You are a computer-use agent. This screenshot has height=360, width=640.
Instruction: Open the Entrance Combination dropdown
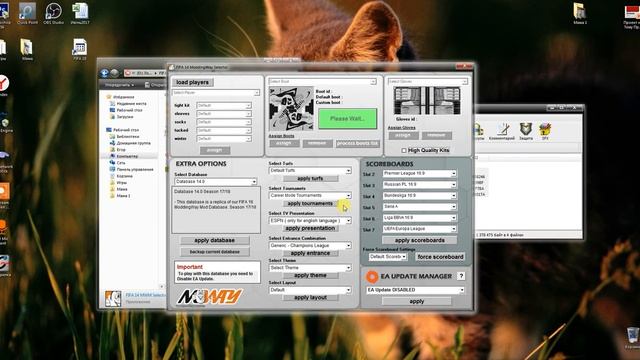pyautogui.click(x=310, y=245)
